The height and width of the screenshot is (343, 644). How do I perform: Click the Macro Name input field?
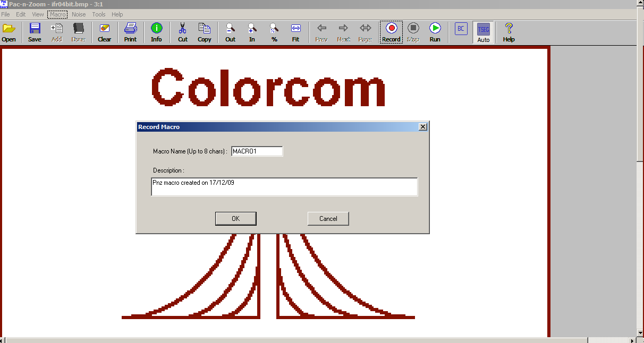coord(257,151)
